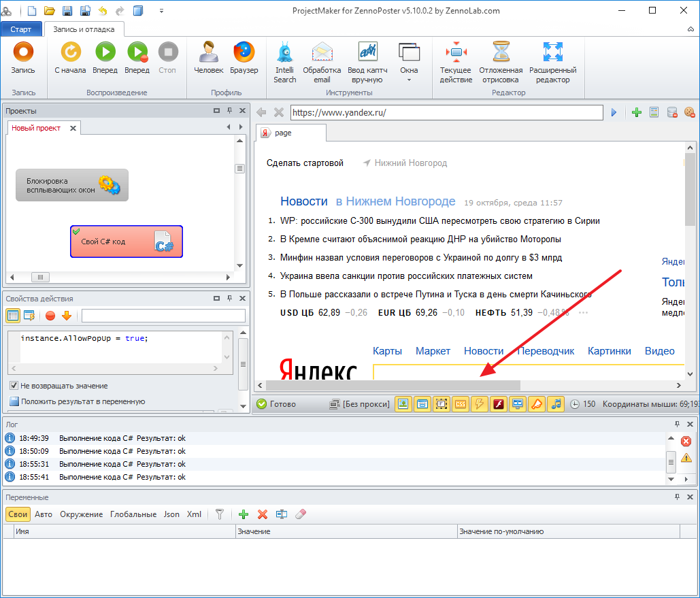Open the Новости heading link

304,201
